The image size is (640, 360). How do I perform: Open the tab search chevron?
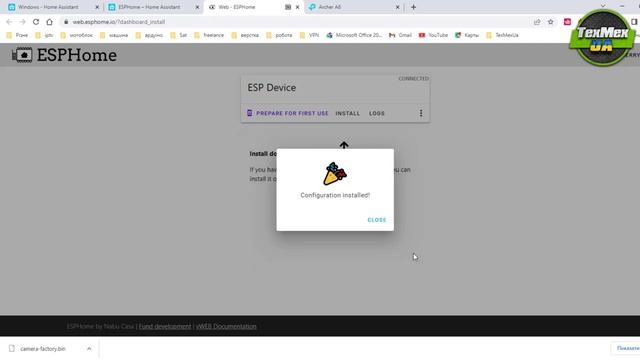click(x=603, y=6)
